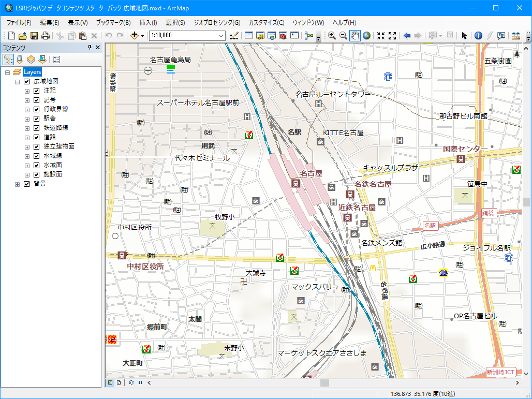Image resolution: width=532 pixels, height=399 pixels.
Task: Activate the Pan hand tool
Action: pos(355,35)
